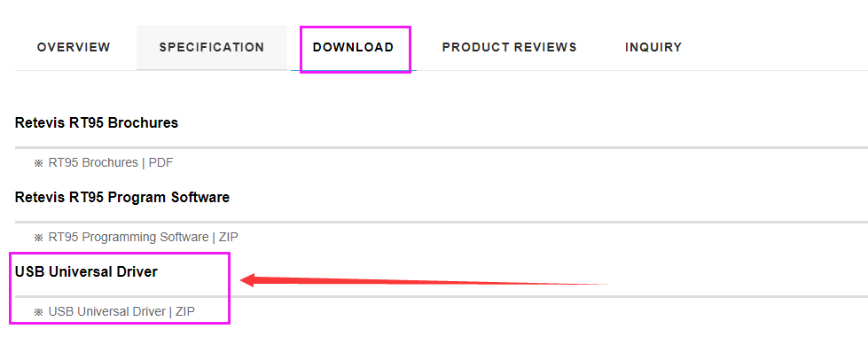The height and width of the screenshot is (337, 868).
Task: Download RT95 Programming Software ZIP link
Action: tap(144, 237)
